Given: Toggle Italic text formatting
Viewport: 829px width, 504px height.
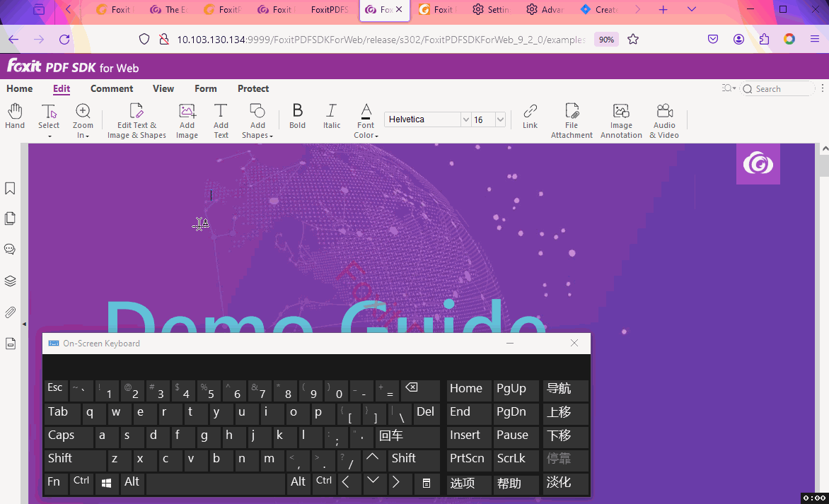Looking at the screenshot, I should click(x=332, y=117).
